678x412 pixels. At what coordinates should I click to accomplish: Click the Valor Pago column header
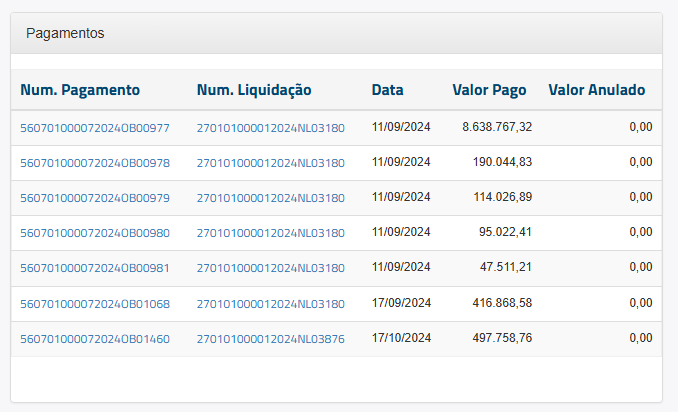(x=489, y=90)
